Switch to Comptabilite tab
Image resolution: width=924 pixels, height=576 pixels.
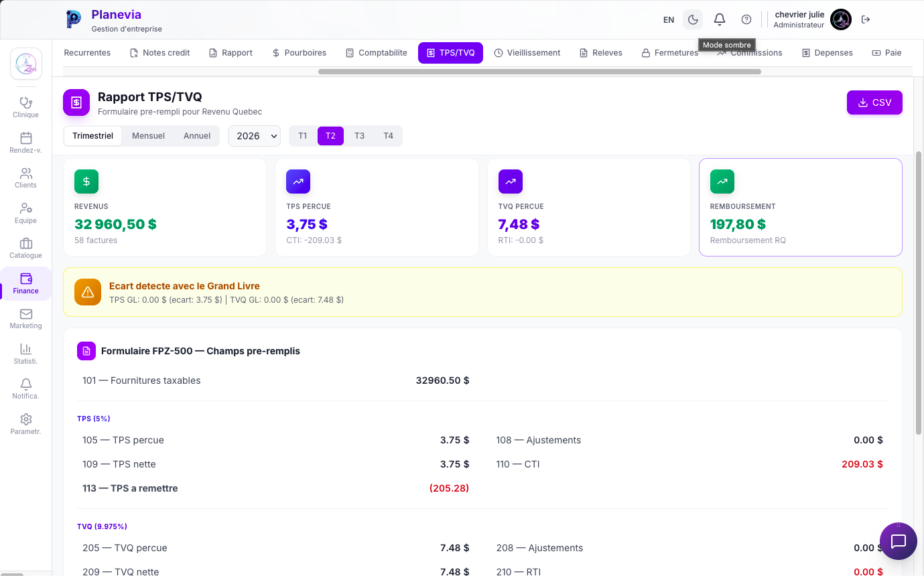(376, 53)
